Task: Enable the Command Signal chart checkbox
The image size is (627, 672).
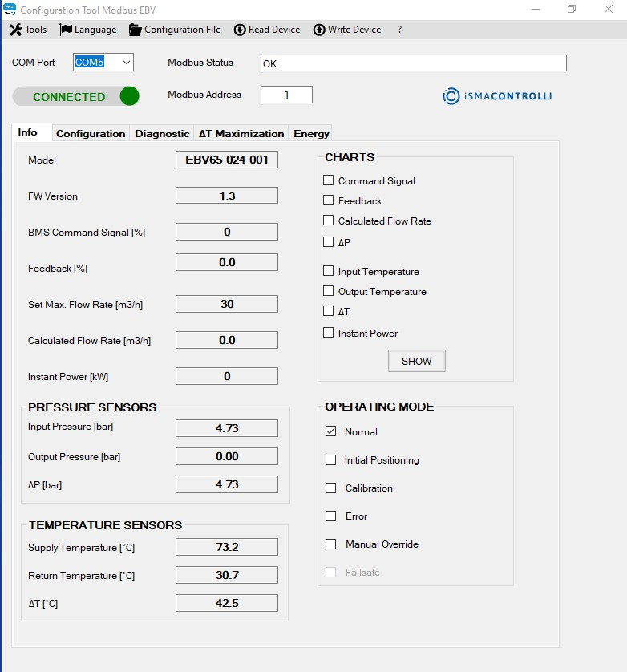Action: pyautogui.click(x=328, y=180)
